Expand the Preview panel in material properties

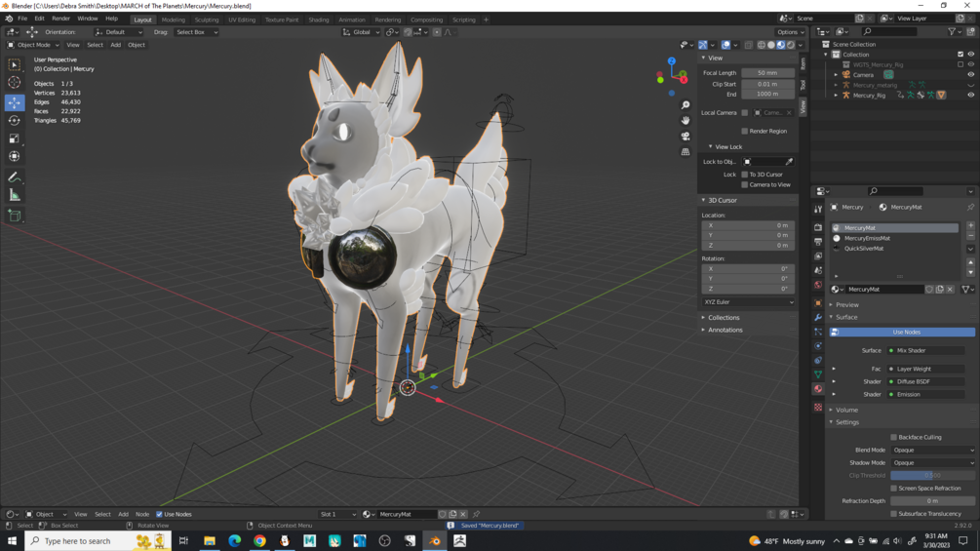846,305
